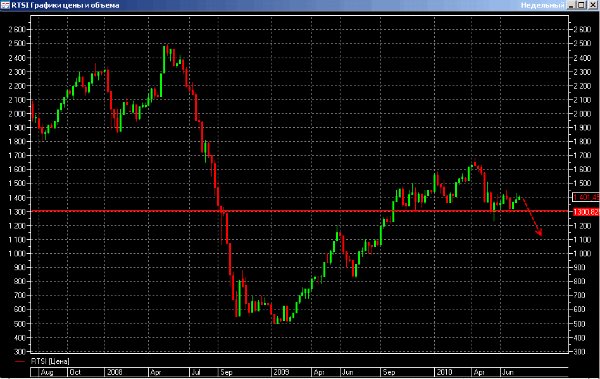
Task: Click the Aug marker on time axis
Action: [47, 372]
